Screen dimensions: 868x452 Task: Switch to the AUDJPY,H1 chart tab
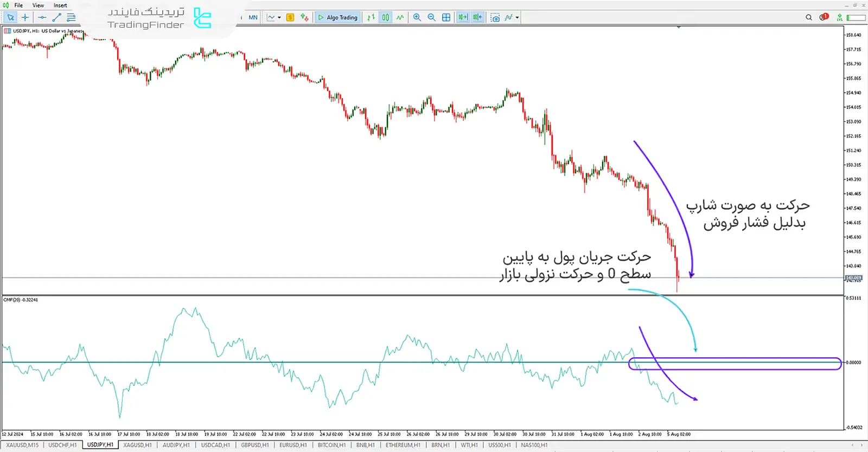(176, 445)
